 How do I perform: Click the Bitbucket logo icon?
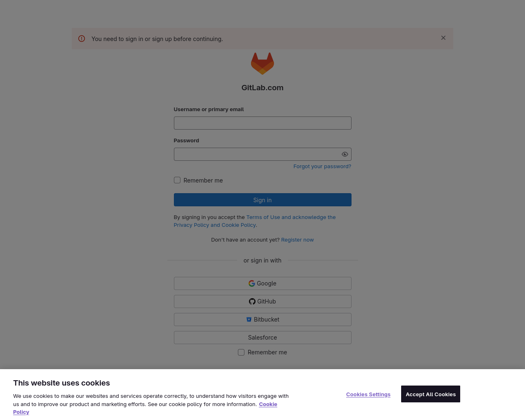tap(249, 320)
